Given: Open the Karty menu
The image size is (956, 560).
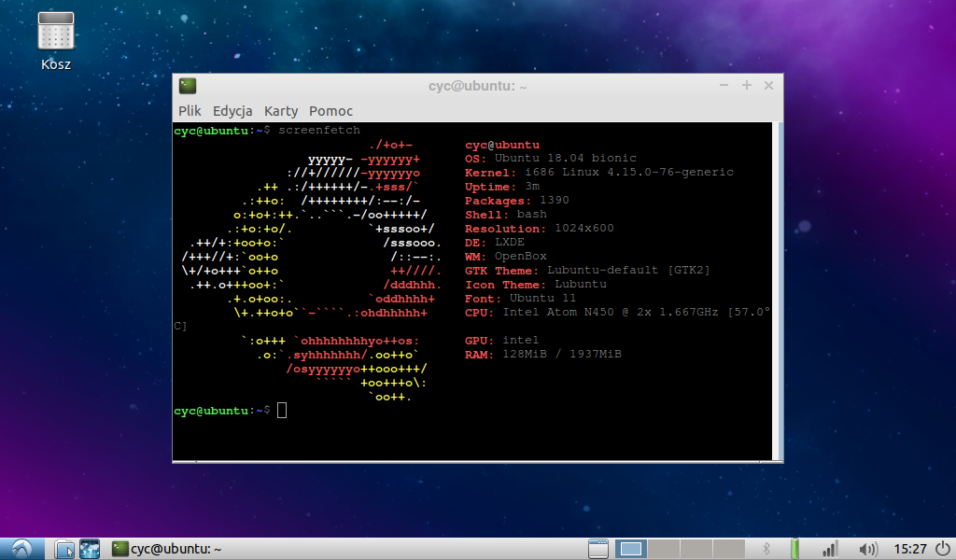Looking at the screenshot, I should [x=280, y=110].
